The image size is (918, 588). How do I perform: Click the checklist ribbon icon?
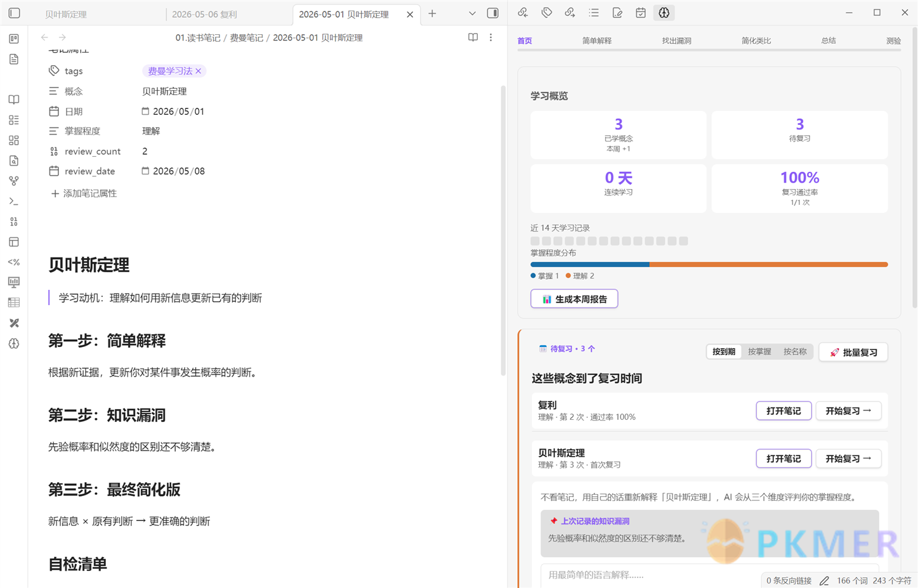[x=14, y=120]
